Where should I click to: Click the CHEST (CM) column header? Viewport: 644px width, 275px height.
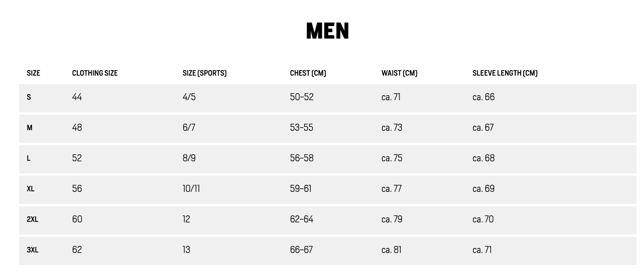(308, 73)
